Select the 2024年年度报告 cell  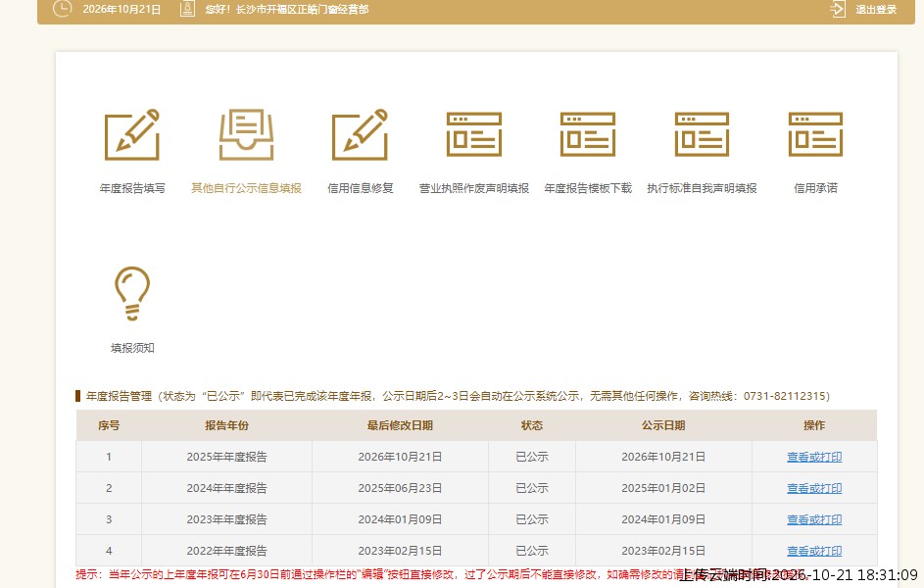pos(227,488)
